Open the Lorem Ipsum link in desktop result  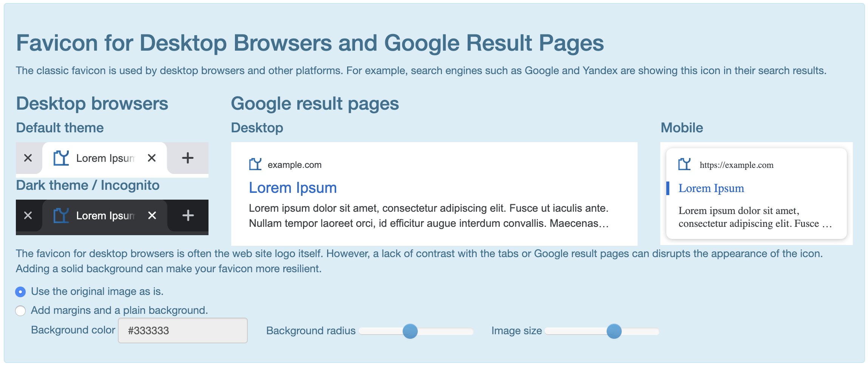293,188
